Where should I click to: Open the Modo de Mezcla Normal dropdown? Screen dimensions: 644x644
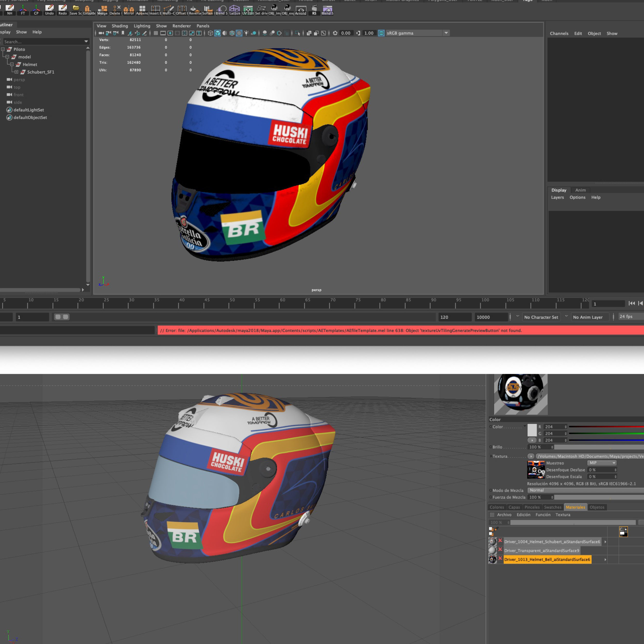[586, 490]
